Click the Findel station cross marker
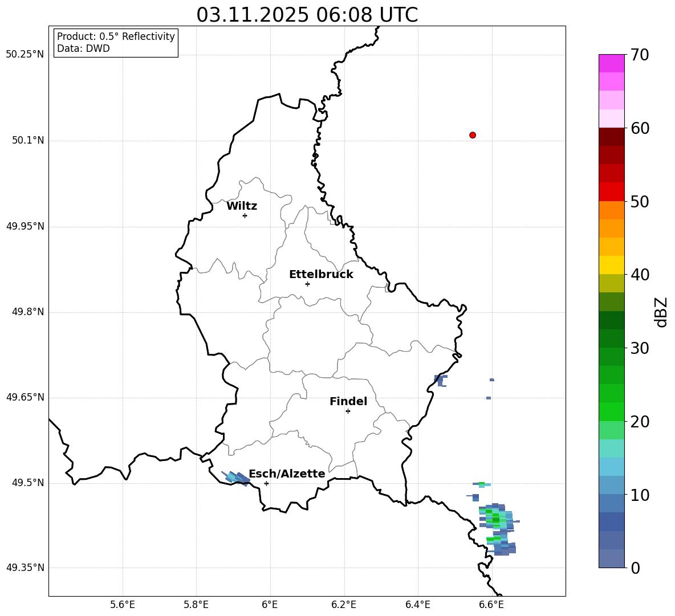This screenshot has height=616, width=675. coord(348,411)
